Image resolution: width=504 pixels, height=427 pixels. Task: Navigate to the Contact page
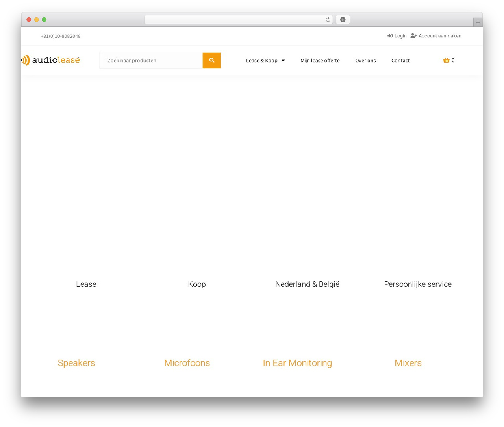(400, 61)
